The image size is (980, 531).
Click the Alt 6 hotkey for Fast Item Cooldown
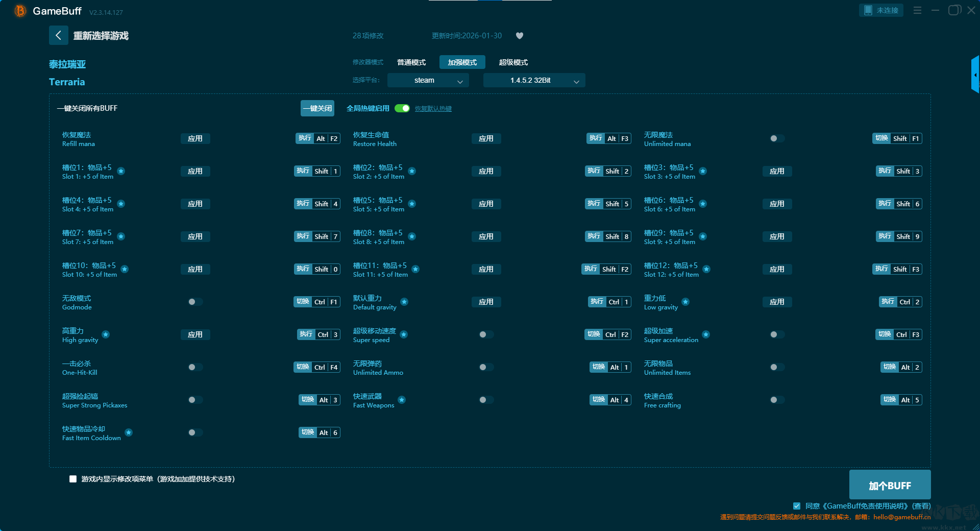tap(320, 432)
